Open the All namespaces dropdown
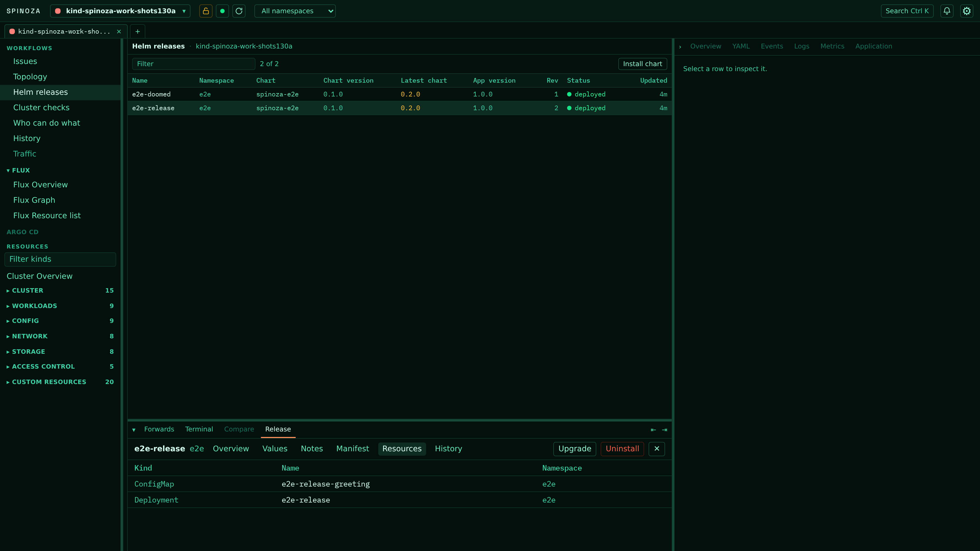The image size is (980, 551). 295,11
